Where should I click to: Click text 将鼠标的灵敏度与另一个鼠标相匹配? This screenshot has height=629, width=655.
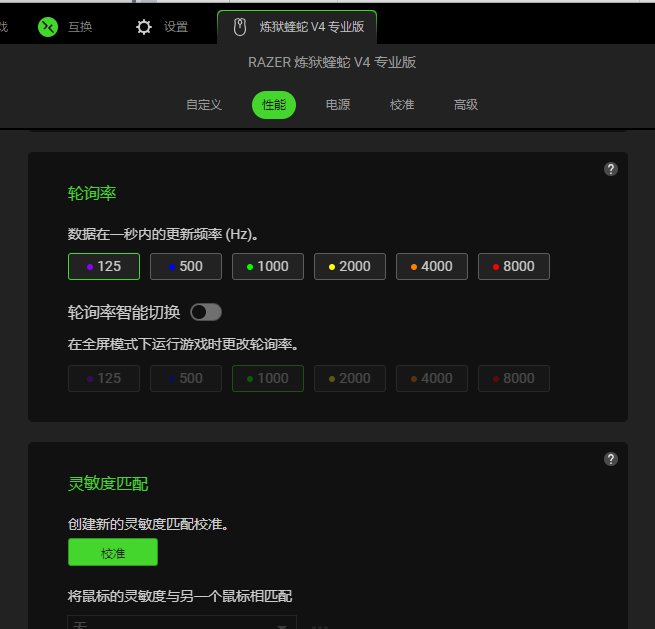pos(180,596)
